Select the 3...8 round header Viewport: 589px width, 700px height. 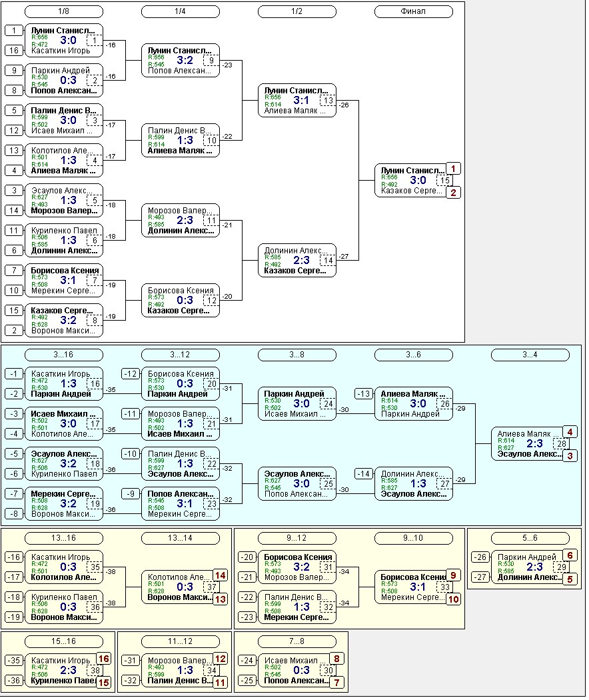[296, 355]
